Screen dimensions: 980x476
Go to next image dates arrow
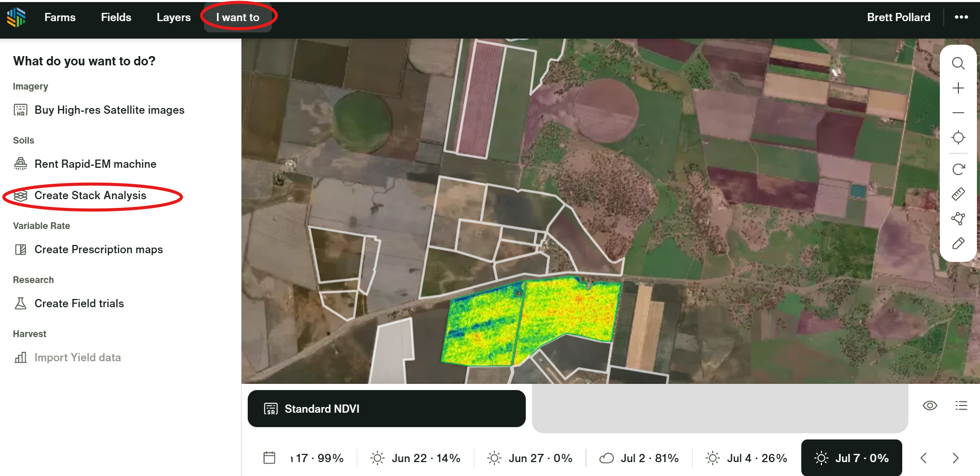(955, 458)
